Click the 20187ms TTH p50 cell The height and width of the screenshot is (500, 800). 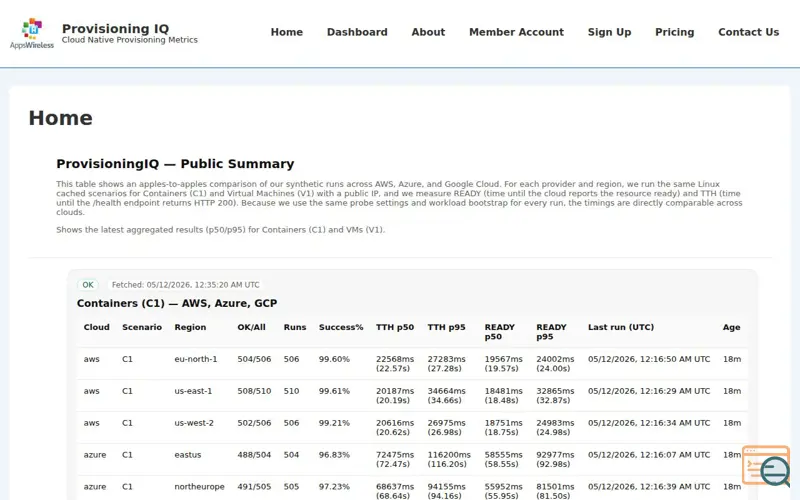[395, 395]
